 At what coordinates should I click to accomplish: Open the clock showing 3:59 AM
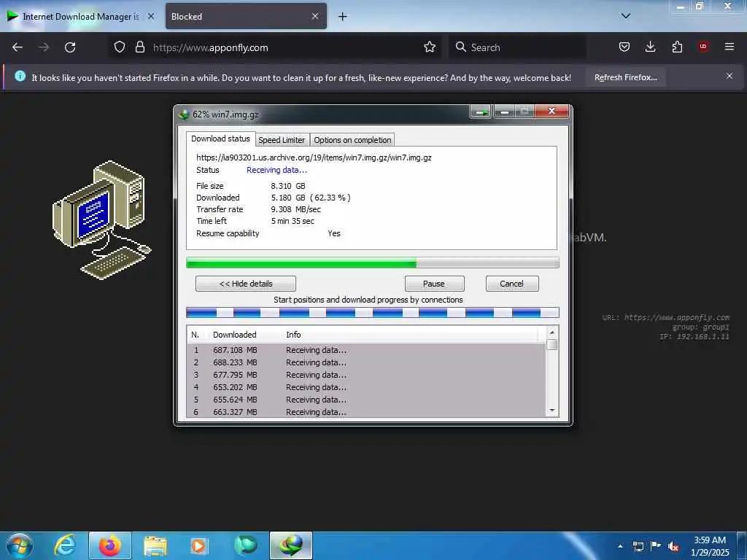[x=710, y=546]
